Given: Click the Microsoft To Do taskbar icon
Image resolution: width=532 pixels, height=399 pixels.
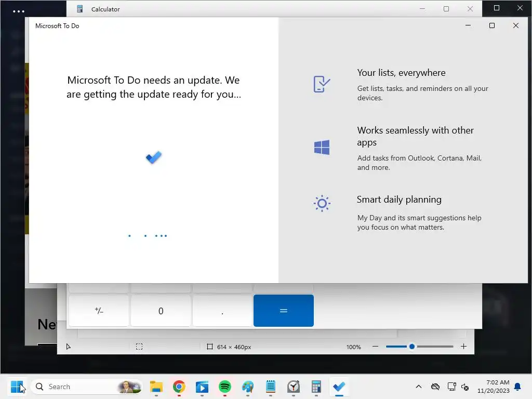Looking at the screenshot, I should pyautogui.click(x=339, y=387).
